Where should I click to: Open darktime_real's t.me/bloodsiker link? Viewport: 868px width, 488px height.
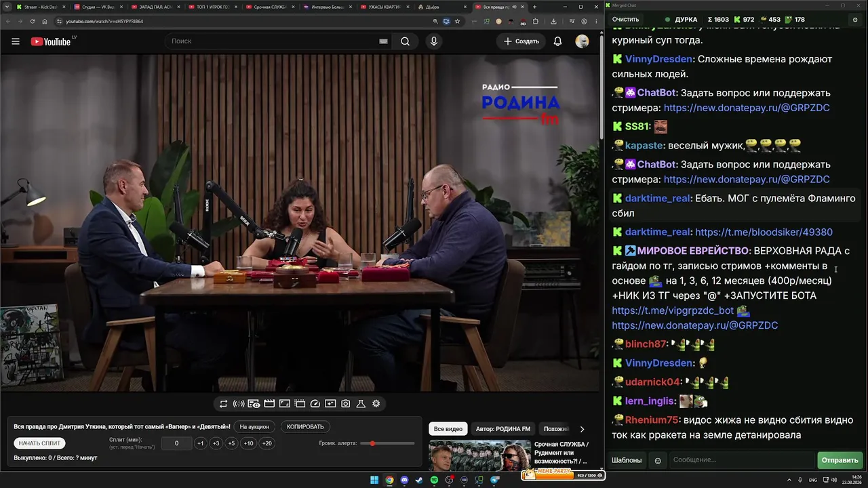[764, 232]
